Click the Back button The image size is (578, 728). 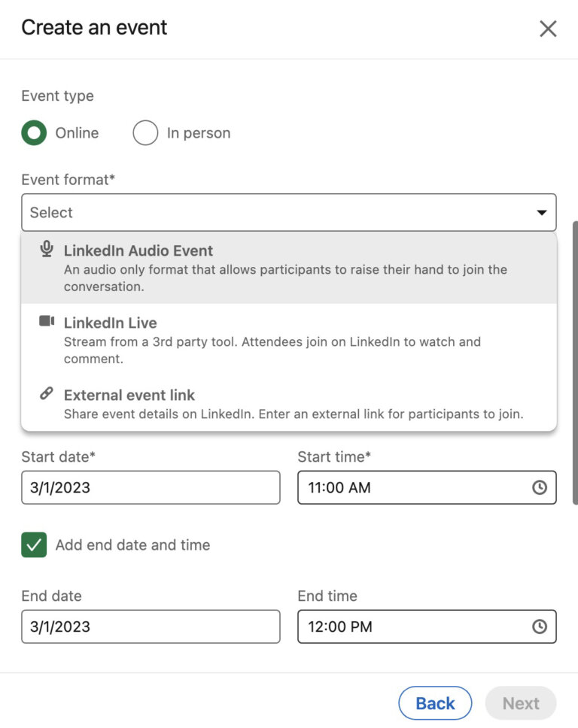point(435,702)
